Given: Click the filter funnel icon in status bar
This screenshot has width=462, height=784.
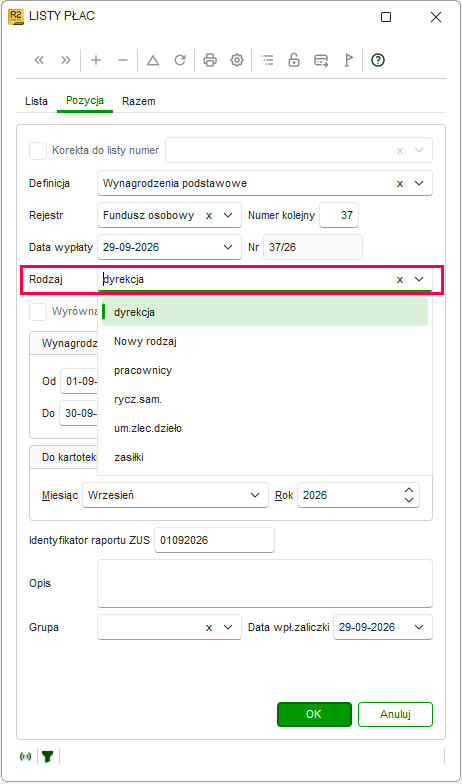Looking at the screenshot, I should tap(47, 756).
